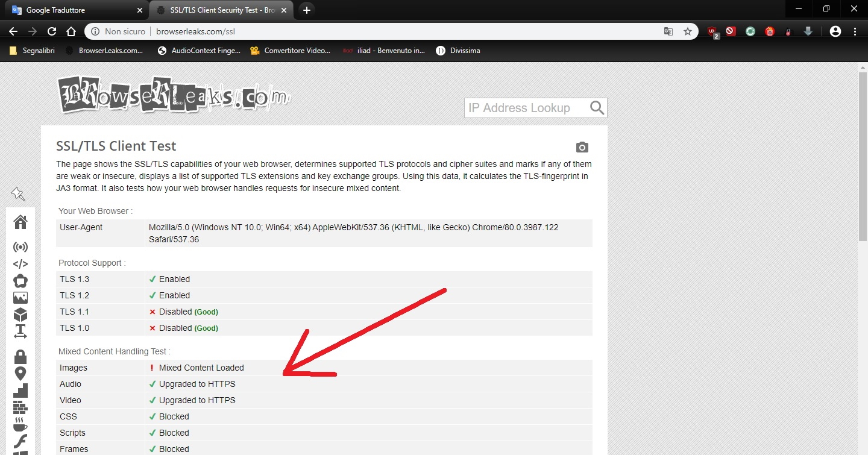
Task: Select the SSL/TLS Client Security Test tab
Action: (221, 10)
